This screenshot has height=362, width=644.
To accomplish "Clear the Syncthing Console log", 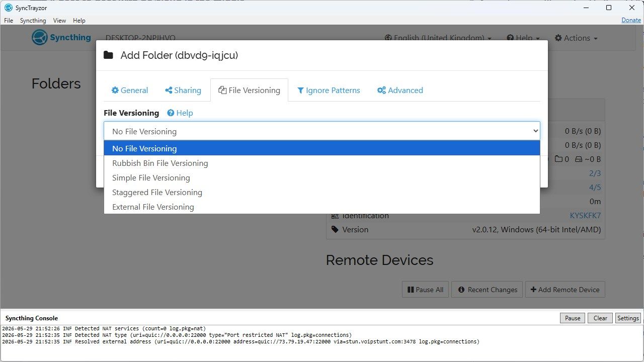I will click(600, 318).
